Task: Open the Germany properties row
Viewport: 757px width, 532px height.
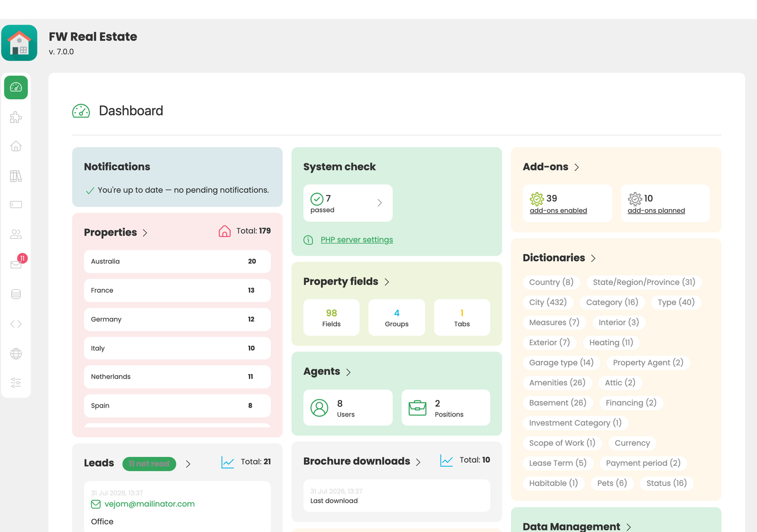Action: (177, 319)
